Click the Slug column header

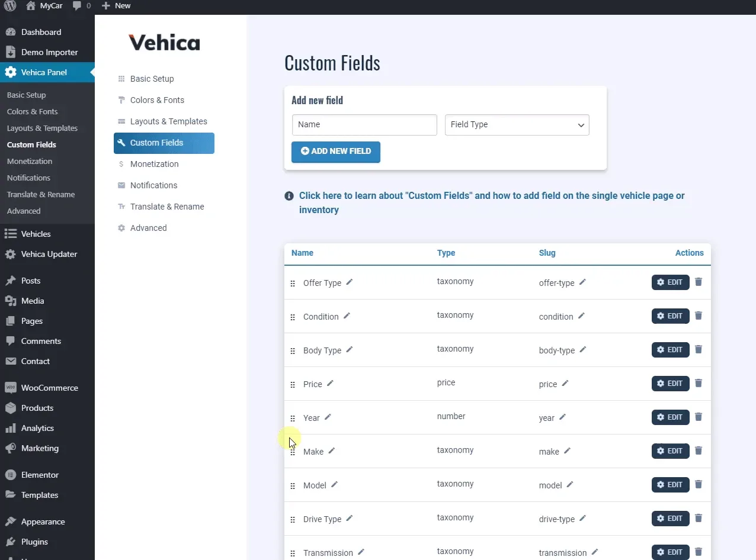547,253
